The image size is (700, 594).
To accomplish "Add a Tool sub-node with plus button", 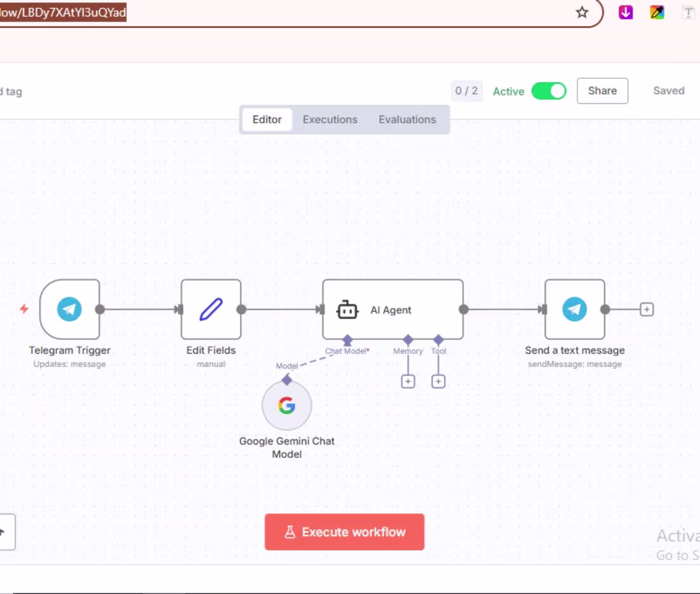I will point(438,381).
